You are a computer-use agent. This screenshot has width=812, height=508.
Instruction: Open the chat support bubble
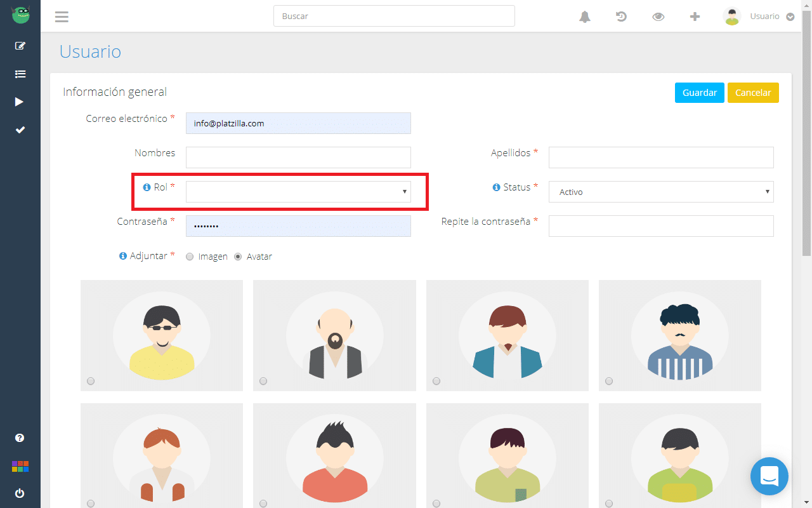769,476
